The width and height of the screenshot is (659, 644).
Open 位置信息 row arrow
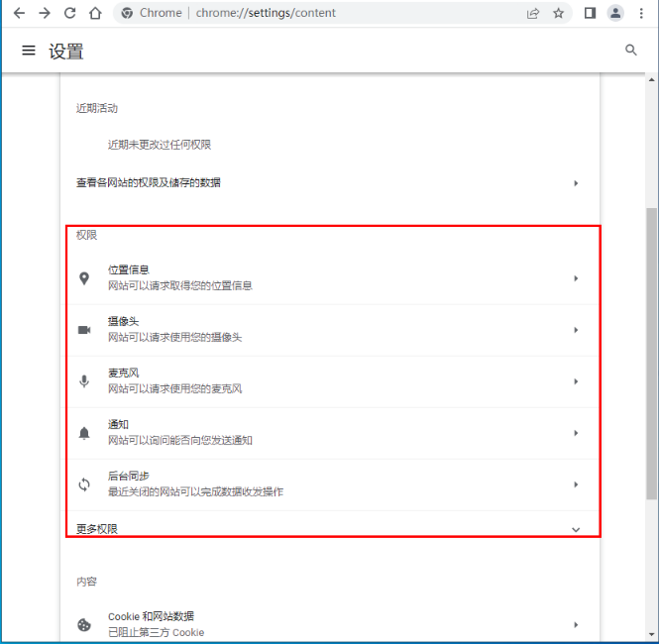576,278
